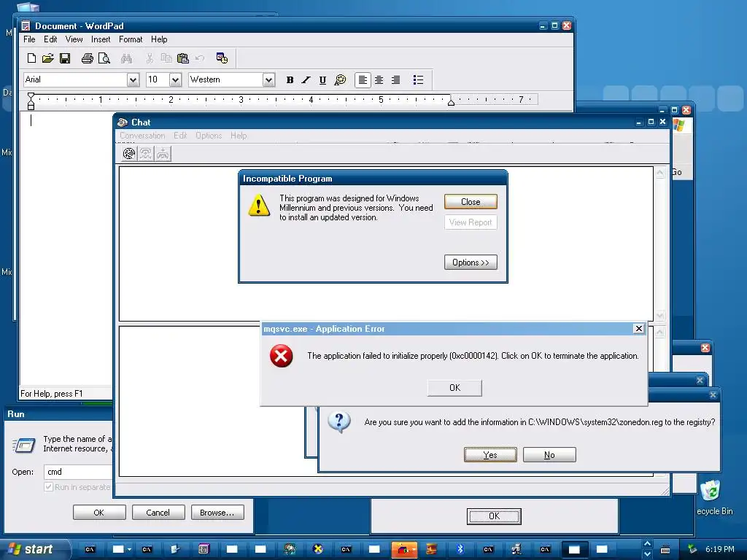Click the warning triangle icon in Incompatible Program
Viewport: 747px width, 560px height.
click(x=259, y=205)
